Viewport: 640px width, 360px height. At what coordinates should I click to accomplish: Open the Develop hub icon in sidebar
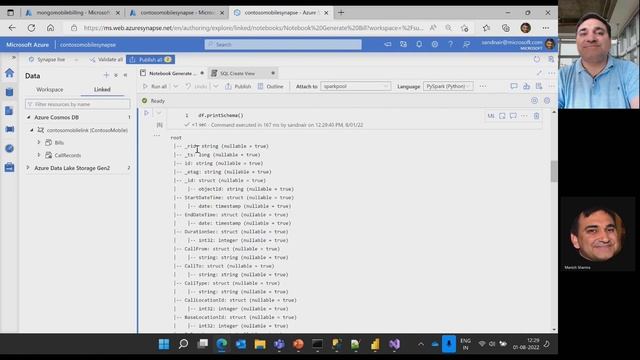click(x=9, y=111)
